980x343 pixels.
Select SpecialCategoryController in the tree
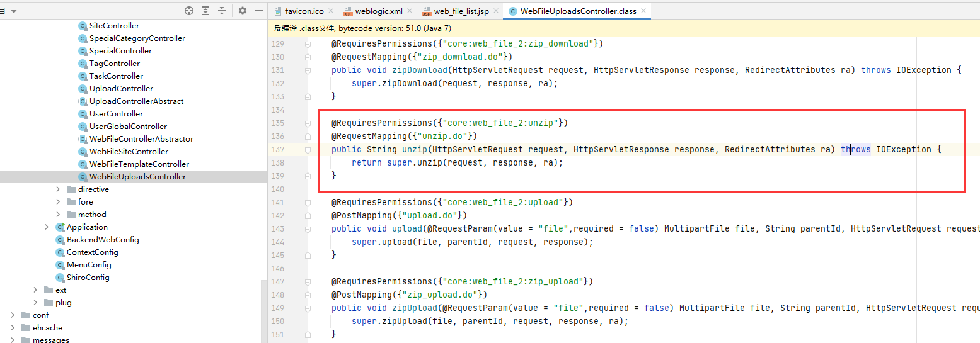point(137,38)
